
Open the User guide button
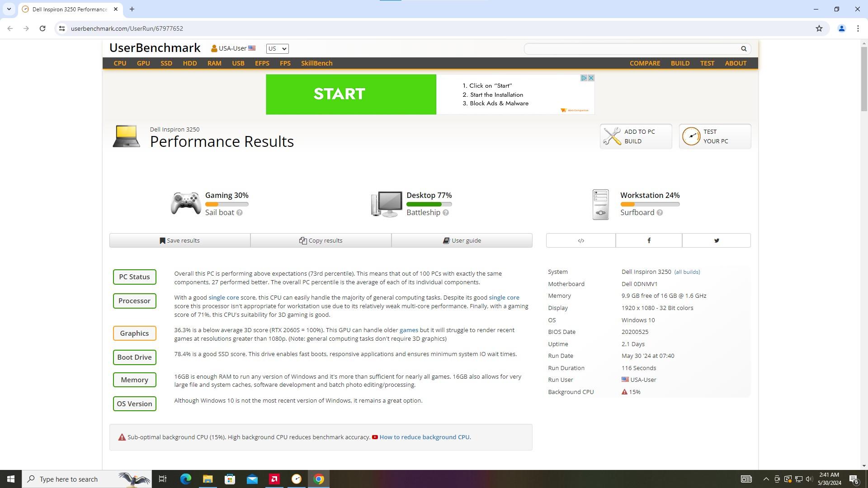[462, 240]
